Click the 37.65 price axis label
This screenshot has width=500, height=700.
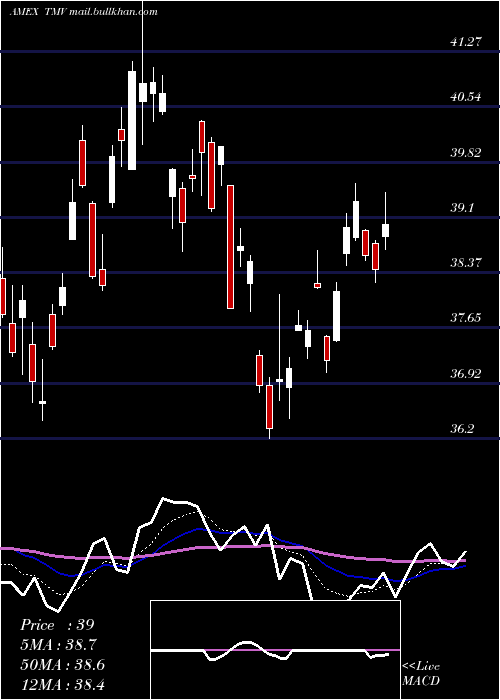pyautogui.click(x=466, y=318)
